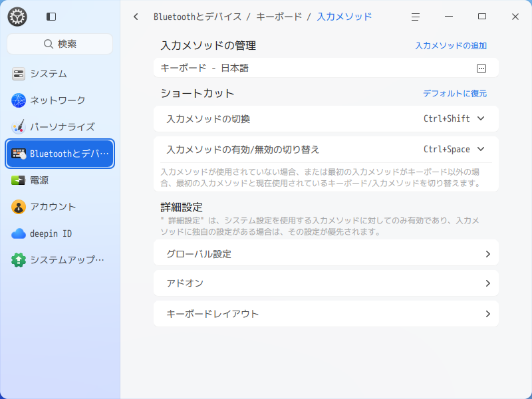Image resolution: width=532 pixels, height=399 pixels.
Task: Maximize the settings window
Action: coord(482,17)
